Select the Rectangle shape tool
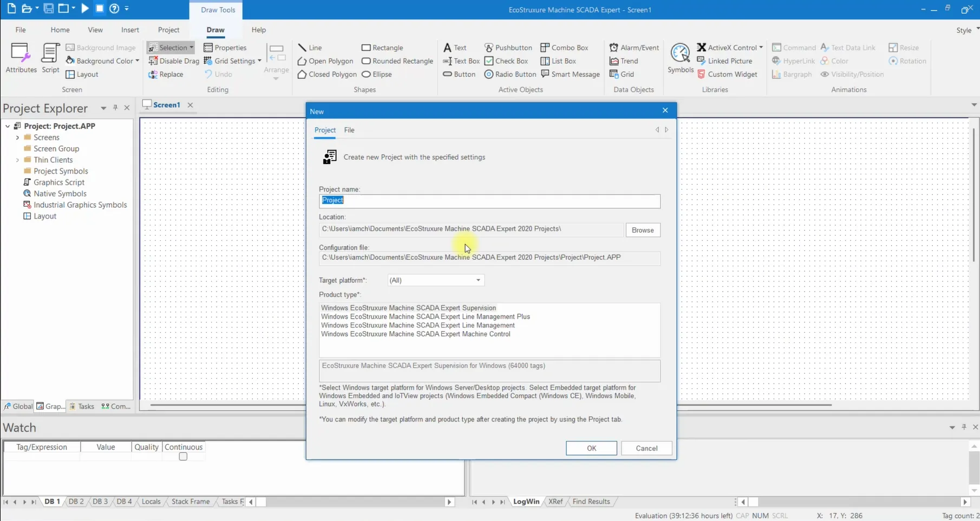 [x=382, y=48]
